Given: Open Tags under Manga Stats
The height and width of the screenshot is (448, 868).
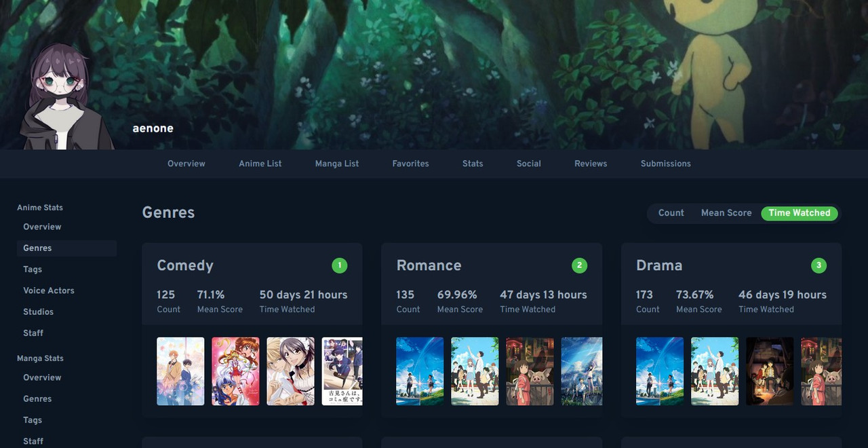Looking at the screenshot, I should tap(66, 420).
